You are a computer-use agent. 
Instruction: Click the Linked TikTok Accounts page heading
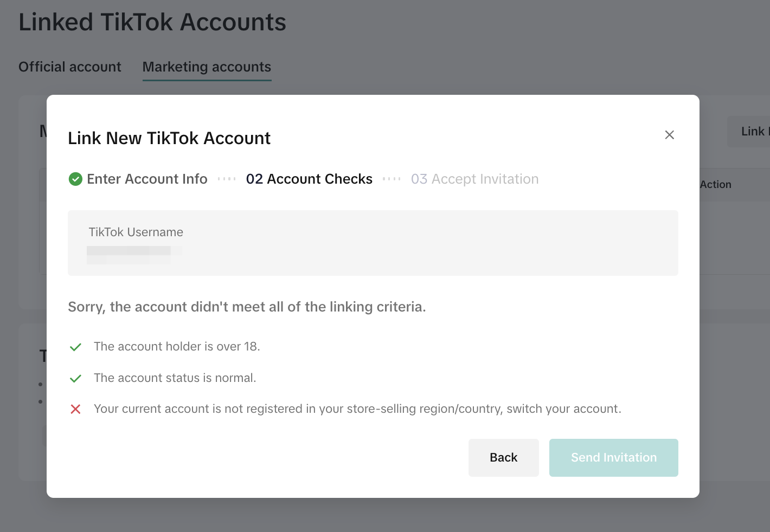point(152,22)
